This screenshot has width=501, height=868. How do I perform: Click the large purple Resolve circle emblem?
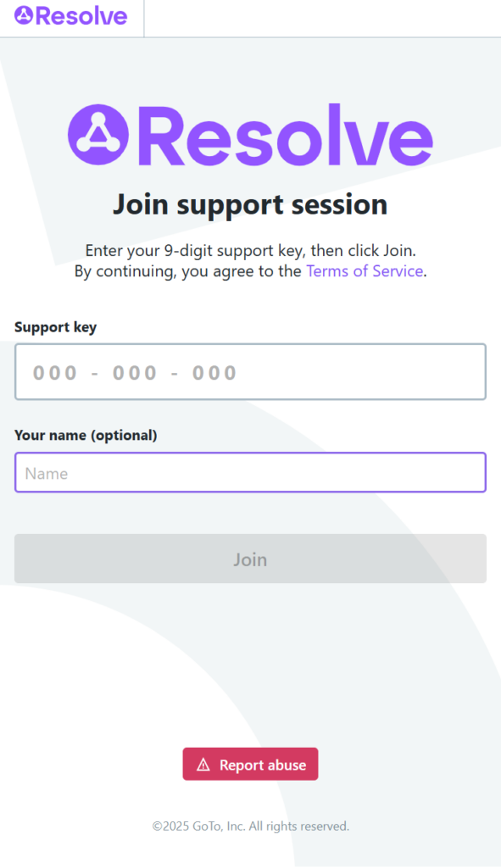(98, 135)
